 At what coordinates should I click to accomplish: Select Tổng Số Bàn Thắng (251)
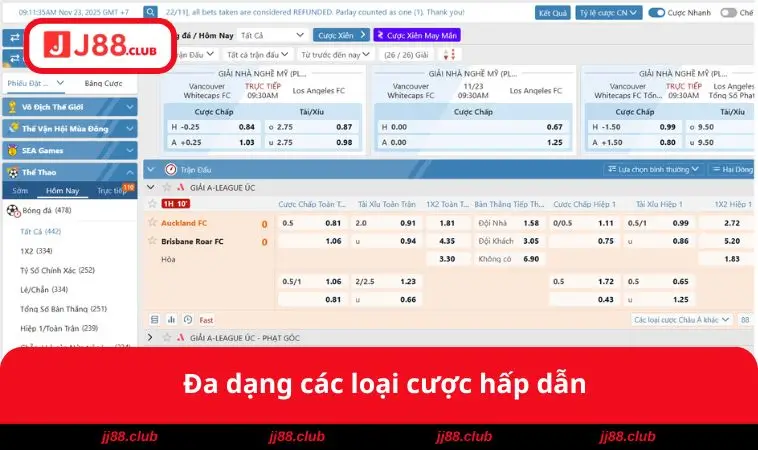(63, 309)
